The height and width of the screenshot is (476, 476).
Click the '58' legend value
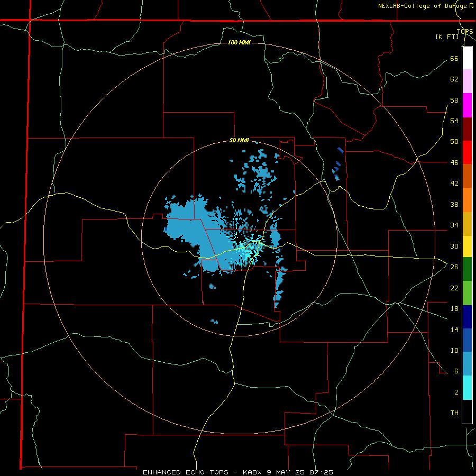(454, 100)
